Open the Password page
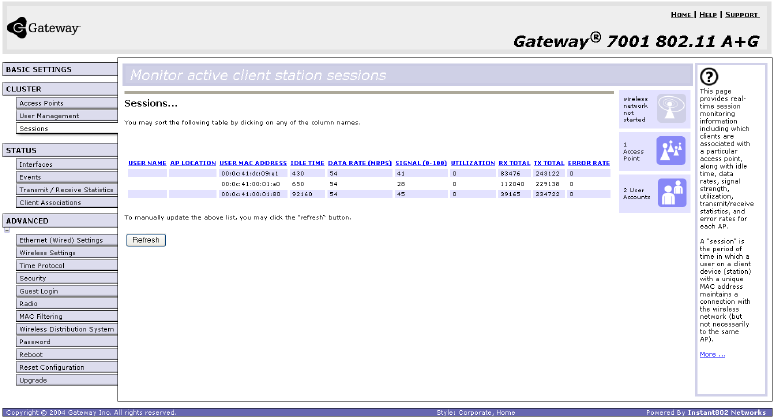Image resolution: width=774 pixels, height=418 pixels. click(x=67, y=342)
